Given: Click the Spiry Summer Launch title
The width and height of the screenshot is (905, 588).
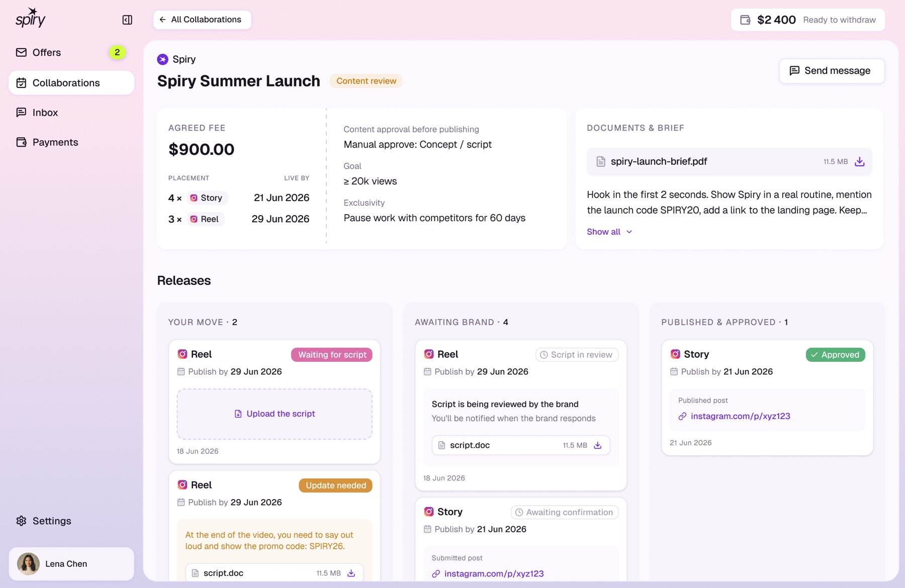Looking at the screenshot, I should 238,81.
